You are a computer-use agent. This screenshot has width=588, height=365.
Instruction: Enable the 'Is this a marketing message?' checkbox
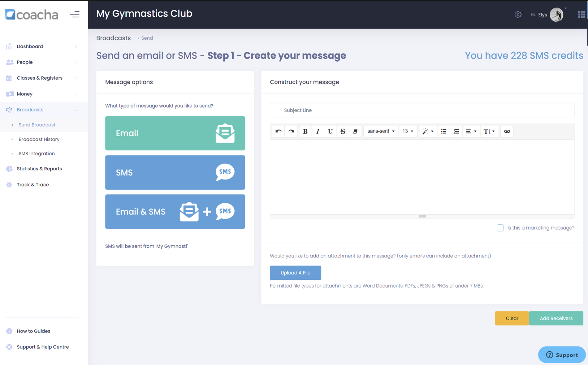(x=500, y=228)
